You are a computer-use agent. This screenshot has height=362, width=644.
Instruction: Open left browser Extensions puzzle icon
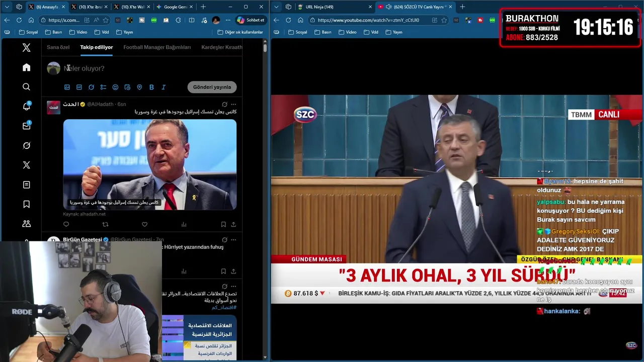point(178,20)
